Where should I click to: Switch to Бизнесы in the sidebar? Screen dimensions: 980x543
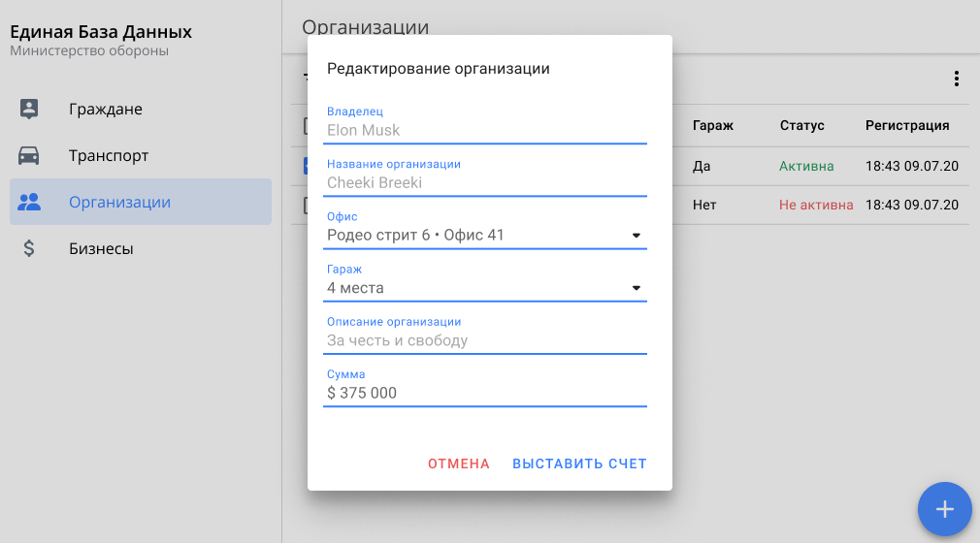point(101,249)
